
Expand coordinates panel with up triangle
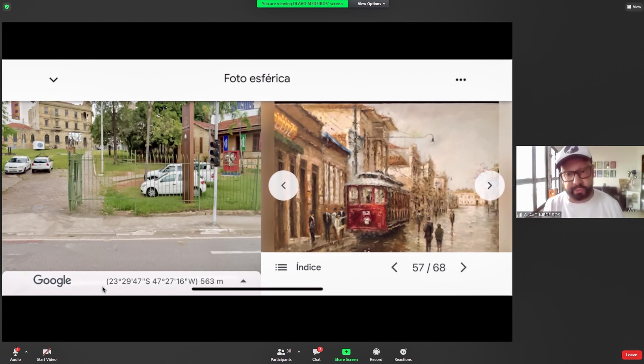243,281
